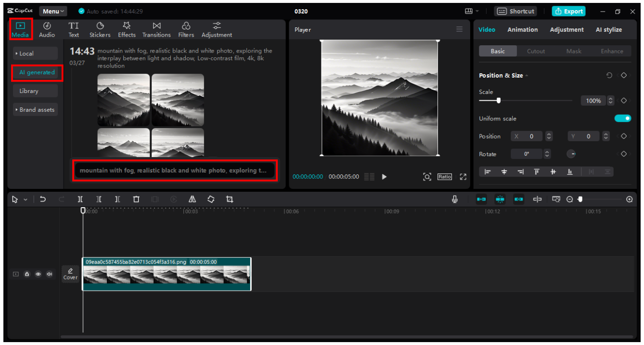Image resolution: width=644 pixels, height=345 pixels.
Task: Toggle the Uniform scale switch
Action: [x=622, y=119]
